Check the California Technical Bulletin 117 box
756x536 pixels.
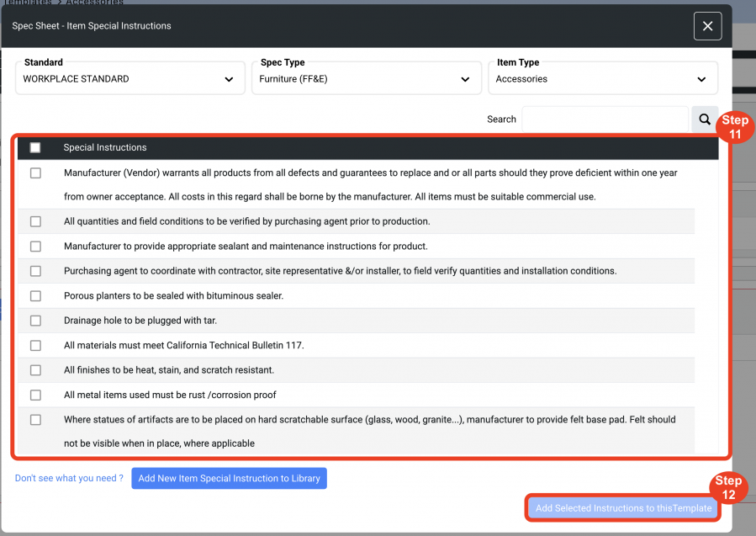(35, 346)
